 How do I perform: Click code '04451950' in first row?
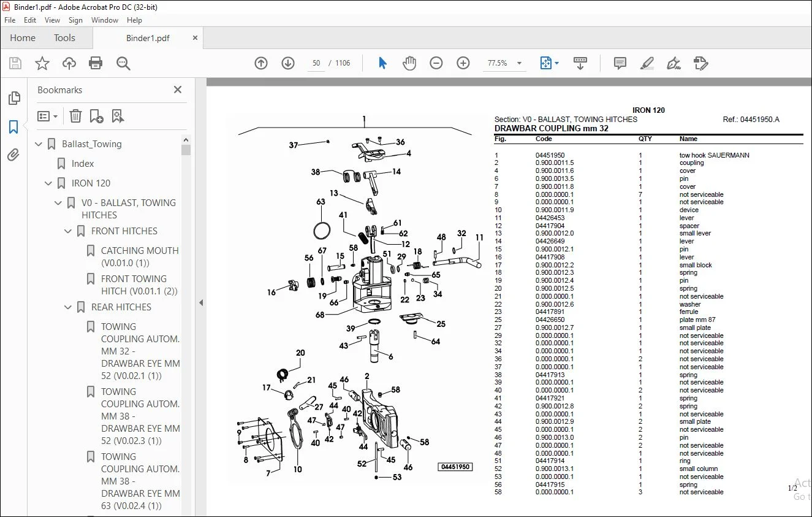click(550, 155)
